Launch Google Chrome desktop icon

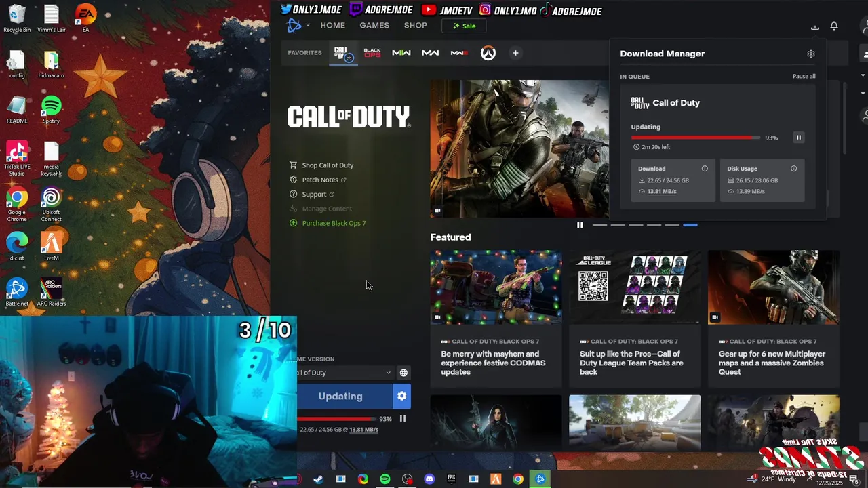[17, 205]
